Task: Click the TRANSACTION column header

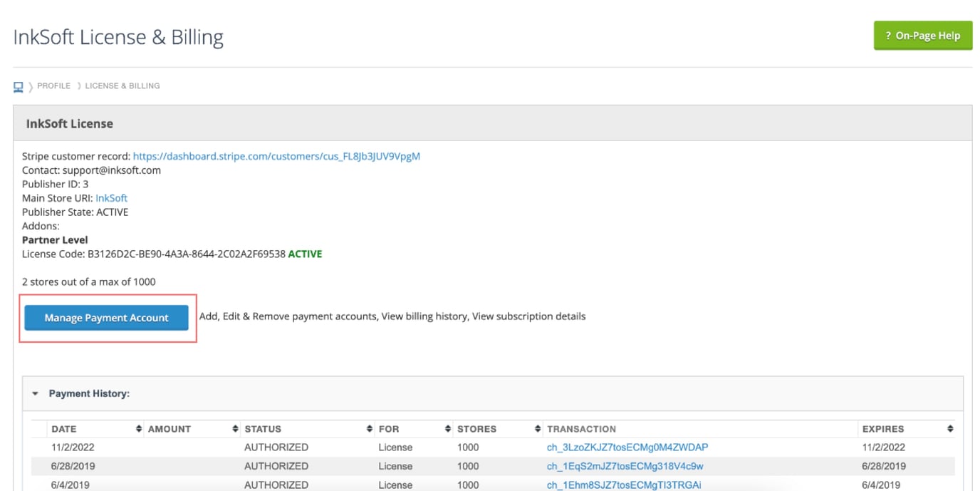Action: point(581,429)
